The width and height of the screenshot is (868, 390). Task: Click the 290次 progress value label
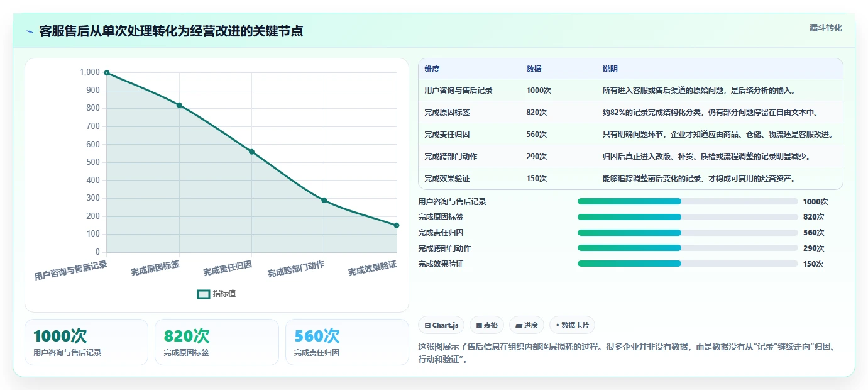(x=813, y=248)
